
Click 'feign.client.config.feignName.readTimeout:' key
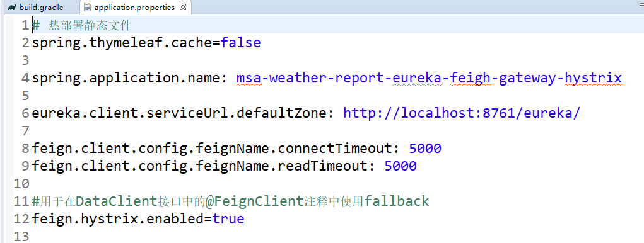point(204,166)
